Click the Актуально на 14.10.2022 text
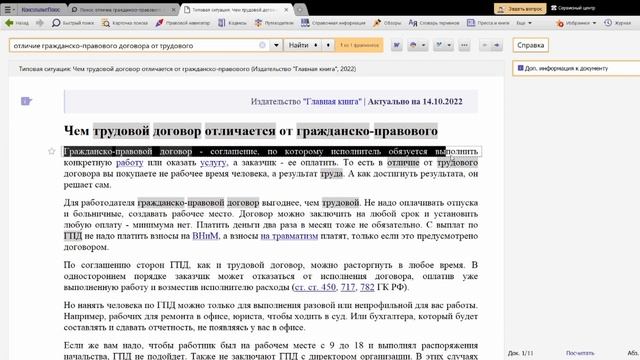This screenshot has height=360, width=640. coord(415,102)
